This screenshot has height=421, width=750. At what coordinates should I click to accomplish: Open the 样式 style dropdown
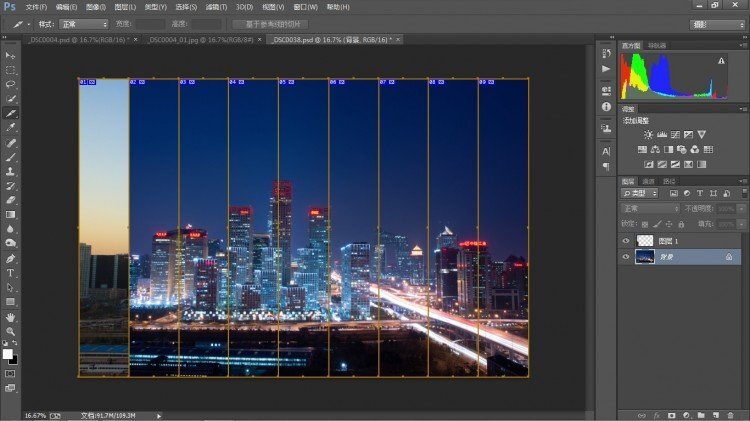(x=82, y=23)
